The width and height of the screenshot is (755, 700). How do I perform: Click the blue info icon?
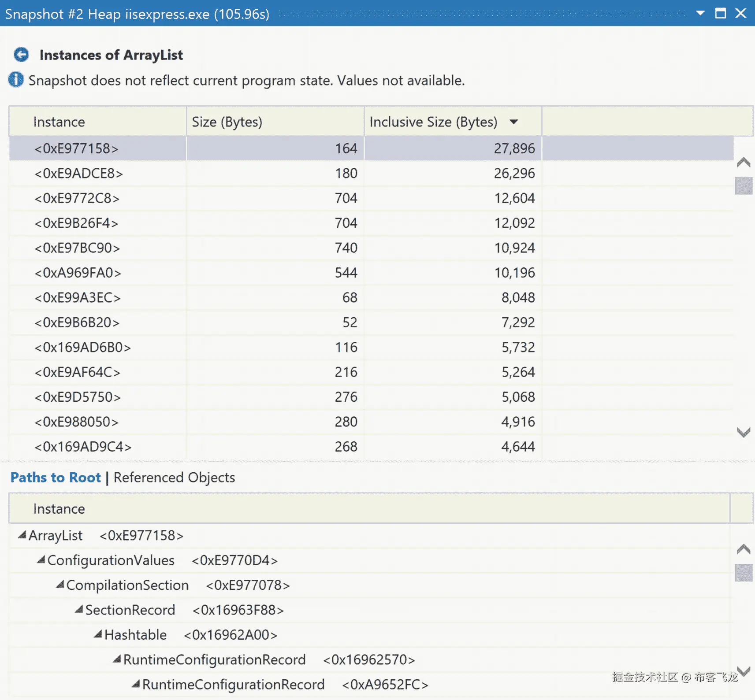(16, 80)
